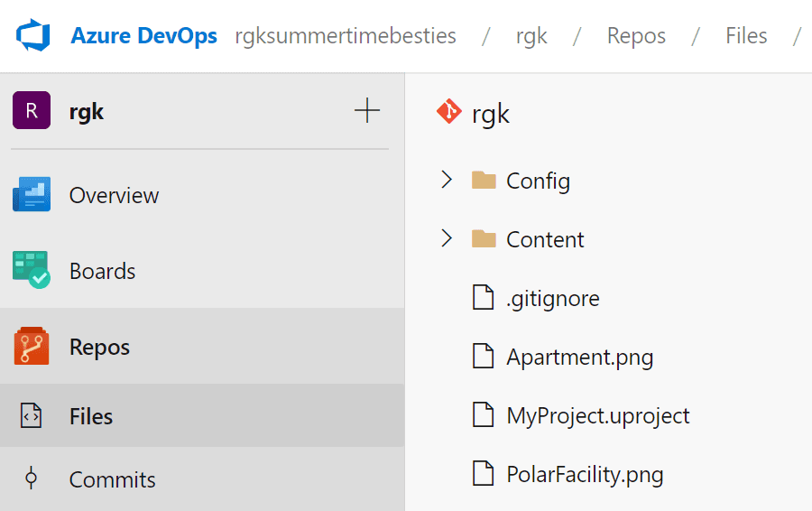Click the Repos breadcrumb in the header
The height and width of the screenshot is (511, 812).
click(636, 36)
